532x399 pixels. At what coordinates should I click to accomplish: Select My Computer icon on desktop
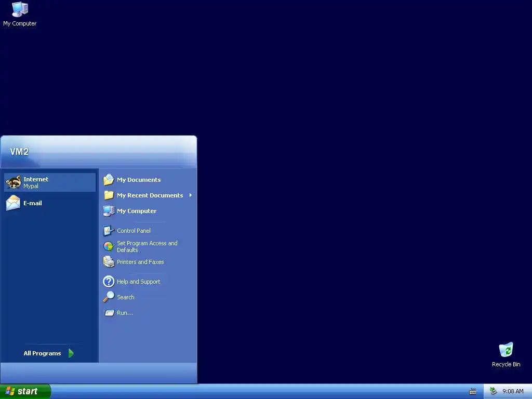[20, 9]
